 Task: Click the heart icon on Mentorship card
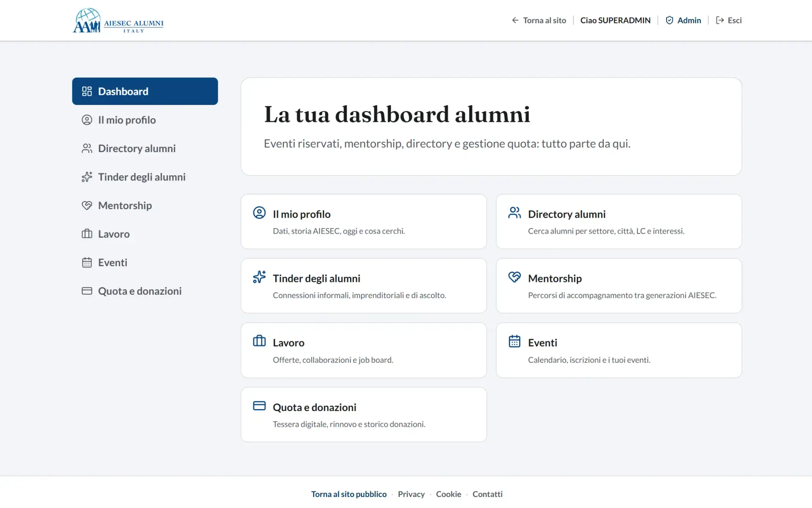(514, 277)
